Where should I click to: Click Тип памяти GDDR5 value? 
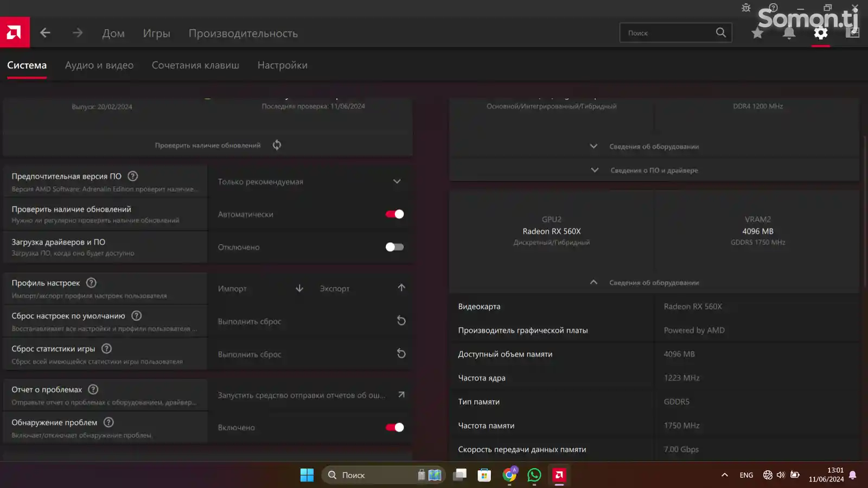click(x=676, y=402)
